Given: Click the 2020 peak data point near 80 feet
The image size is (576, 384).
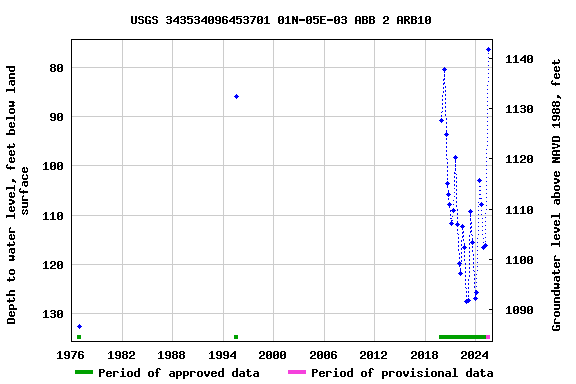Looking at the screenshot, I should [x=444, y=69].
